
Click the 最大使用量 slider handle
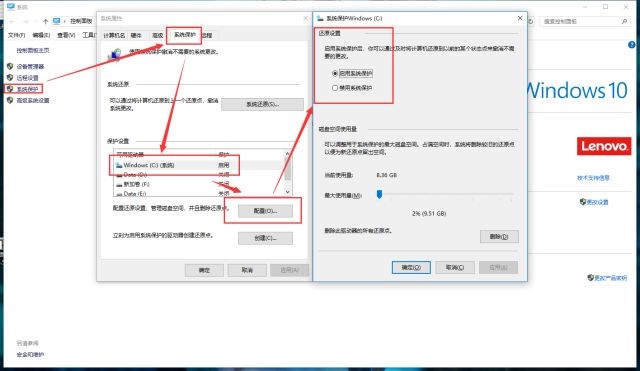pyautogui.click(x=379, y=194)
